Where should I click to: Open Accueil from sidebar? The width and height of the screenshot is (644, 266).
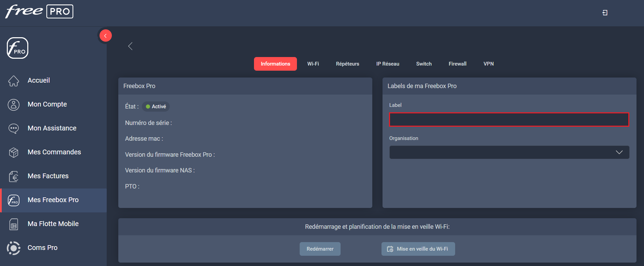39,80
